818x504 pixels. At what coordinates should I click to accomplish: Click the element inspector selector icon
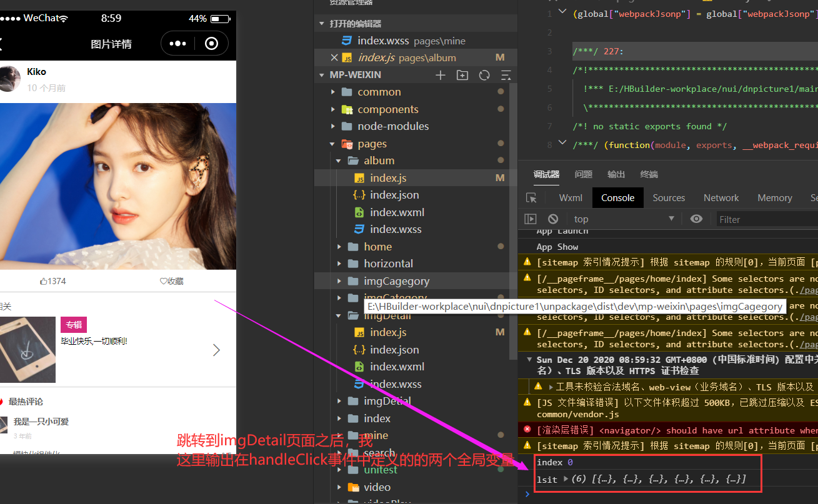[x=531, y=198]
